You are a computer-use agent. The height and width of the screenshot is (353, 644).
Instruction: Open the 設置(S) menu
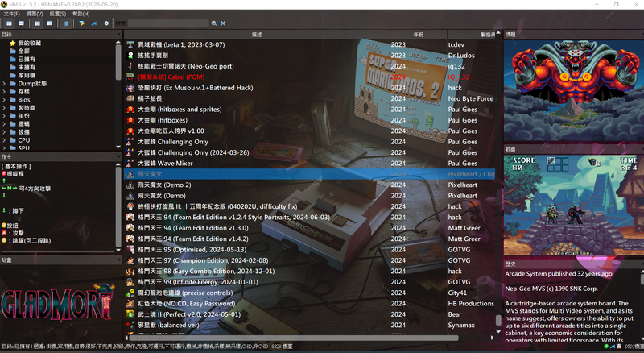pyautogui.click(x=57, y=14)
